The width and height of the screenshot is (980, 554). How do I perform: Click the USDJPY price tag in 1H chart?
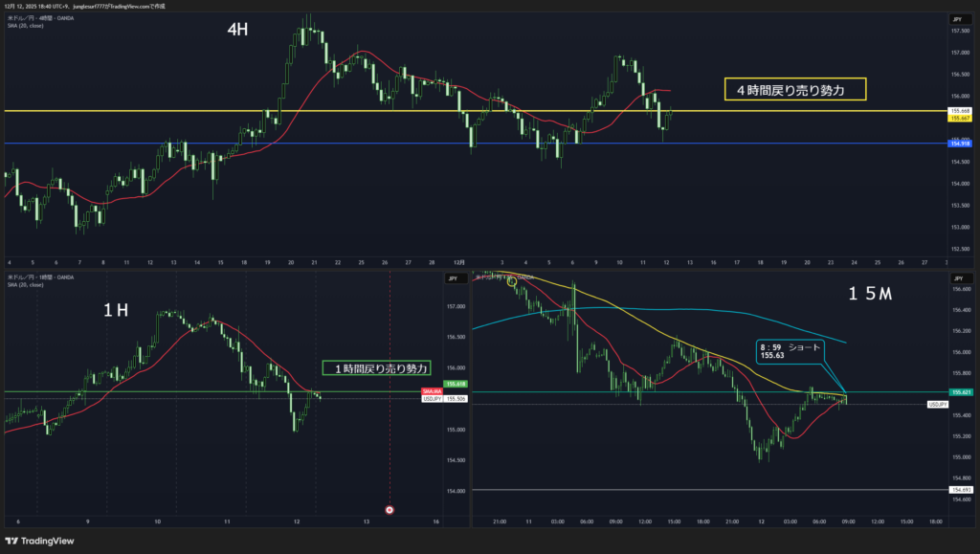click(x=431, y=398)
